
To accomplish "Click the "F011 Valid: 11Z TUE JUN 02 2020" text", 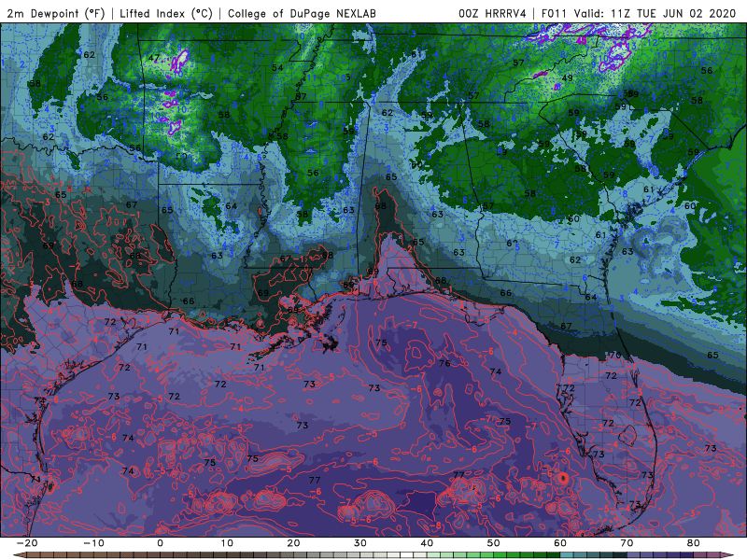I will coord(639,13).
